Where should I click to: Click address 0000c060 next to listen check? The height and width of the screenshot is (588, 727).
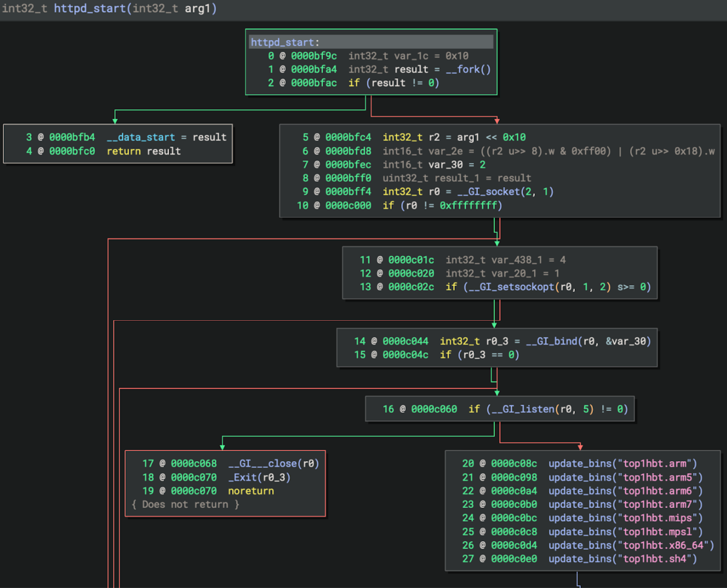point(434,409)
